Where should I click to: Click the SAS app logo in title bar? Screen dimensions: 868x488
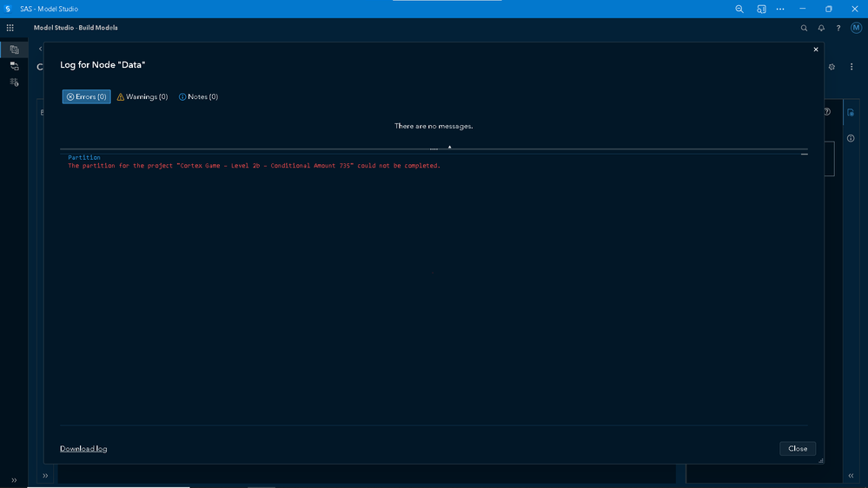[8, 9]
